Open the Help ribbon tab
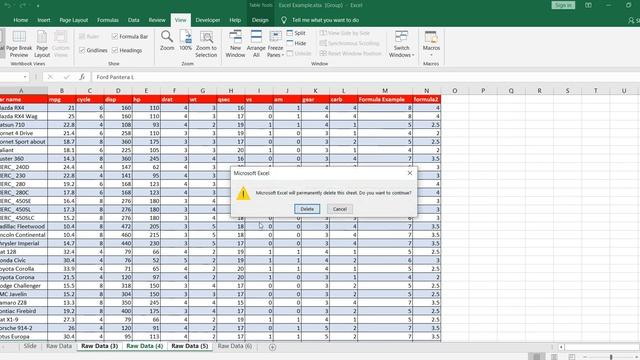This screenshot has height=360, width=640. click(235, 20)
